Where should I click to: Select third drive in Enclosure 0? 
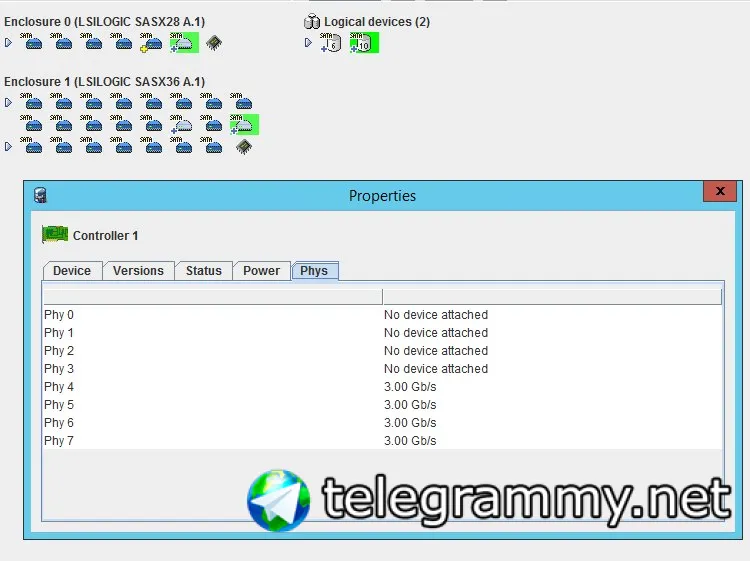click(91, 42)
